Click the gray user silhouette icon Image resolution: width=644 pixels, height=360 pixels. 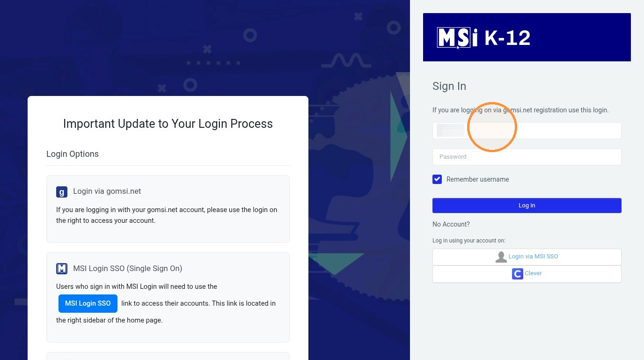click(501, 257)
